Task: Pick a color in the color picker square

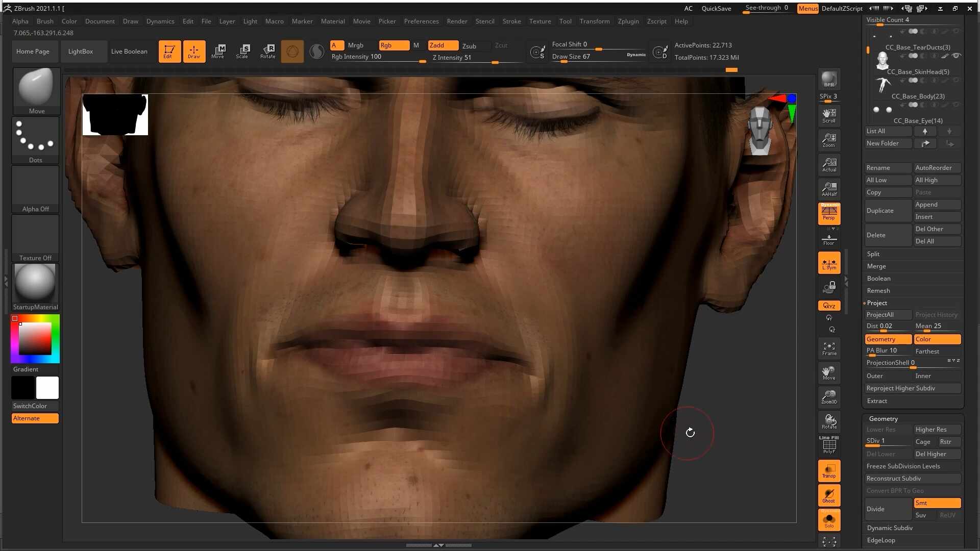Action: point(35,339)
